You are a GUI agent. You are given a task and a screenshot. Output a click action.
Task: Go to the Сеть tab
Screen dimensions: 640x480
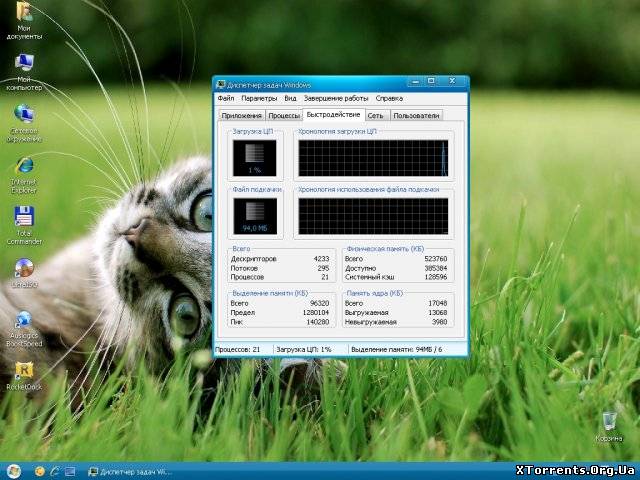375,116
